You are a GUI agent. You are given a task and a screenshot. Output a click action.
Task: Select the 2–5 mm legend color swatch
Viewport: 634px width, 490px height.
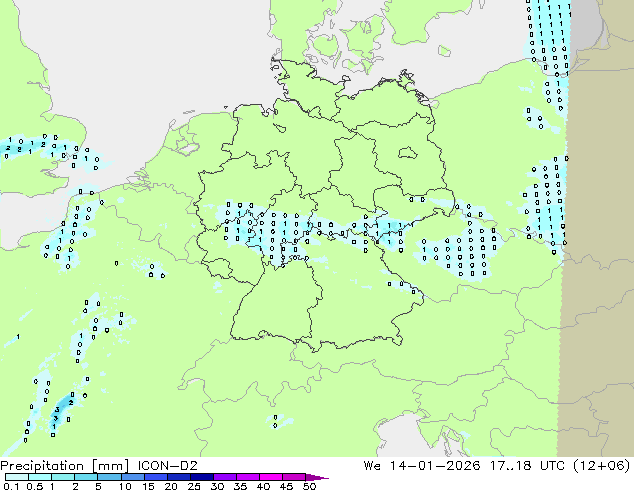coord(86,477)
